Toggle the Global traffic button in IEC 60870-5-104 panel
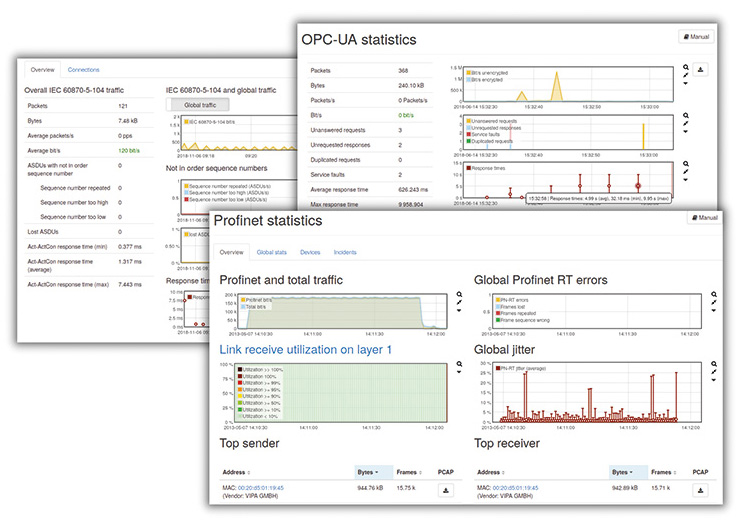 pos(198,104)
